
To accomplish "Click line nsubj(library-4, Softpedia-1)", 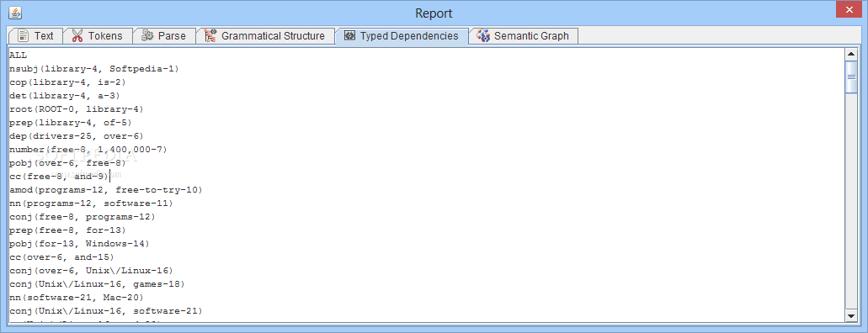I will tap(94, 69).
